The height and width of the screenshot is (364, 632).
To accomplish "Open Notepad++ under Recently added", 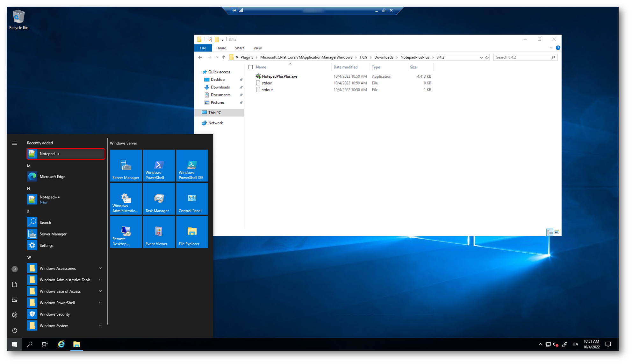I will point(66,154).
